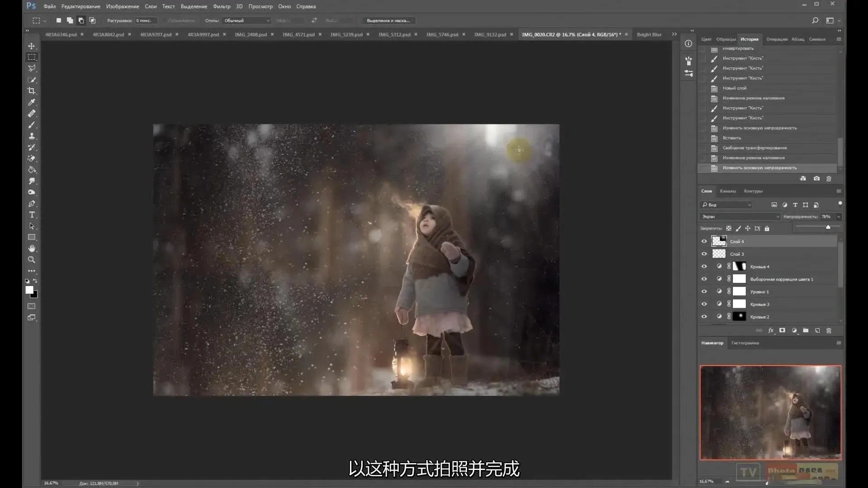Open the blend mode Экран dropdown
The image size is (868, 488).
coord(740,217)
